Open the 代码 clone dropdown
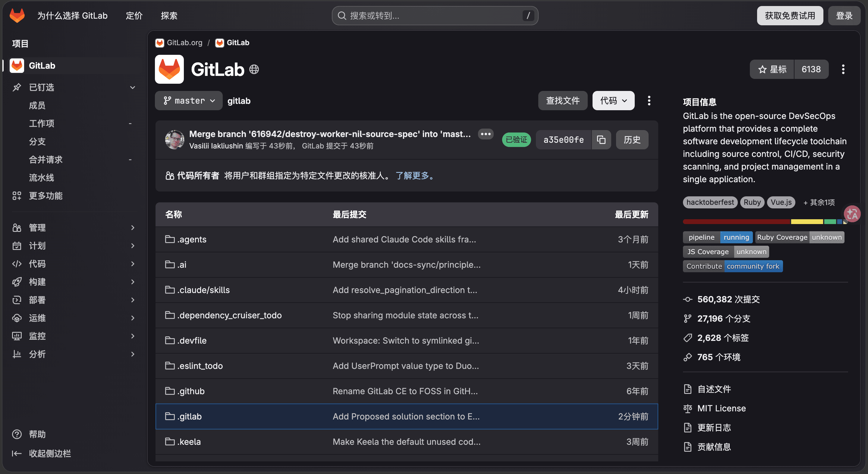868x474 pixels. [x=613, y=101]
